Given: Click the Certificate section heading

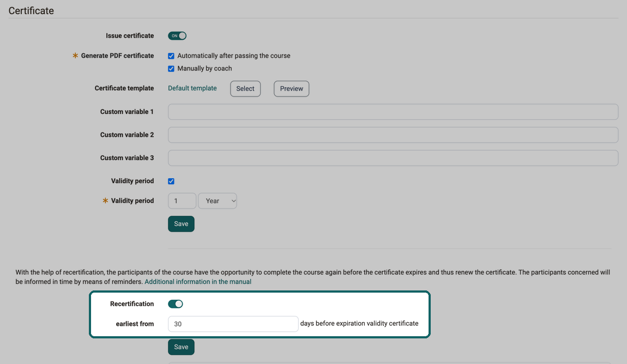Looking at the screenshot, I should tap(31, 11).
